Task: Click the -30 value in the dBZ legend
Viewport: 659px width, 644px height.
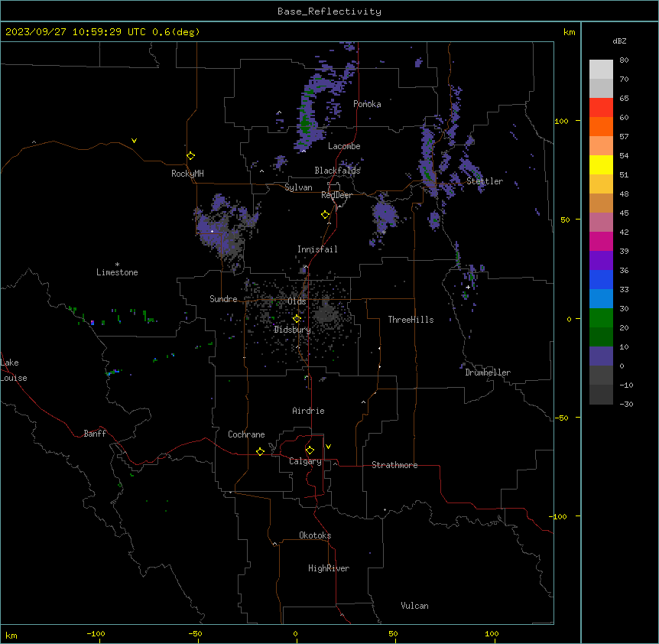Action: click(x=626, y=405)
